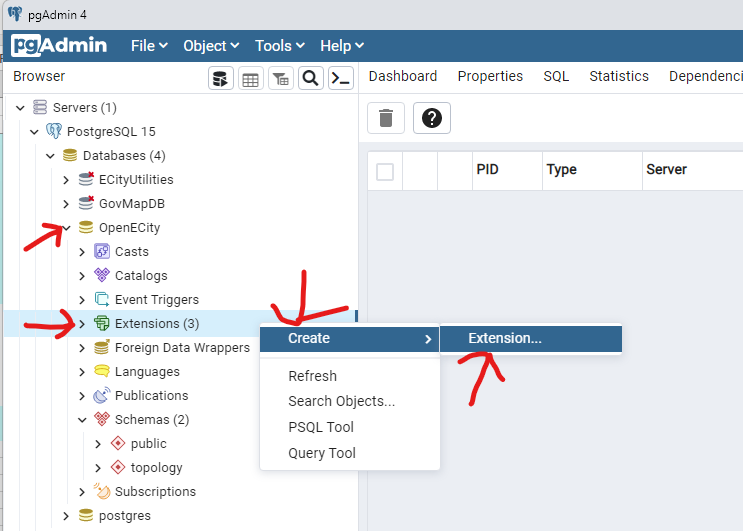The height and width of the screenshot is (531, 743).
Task: Click the Servers group icon
Action: click(40, 108)
